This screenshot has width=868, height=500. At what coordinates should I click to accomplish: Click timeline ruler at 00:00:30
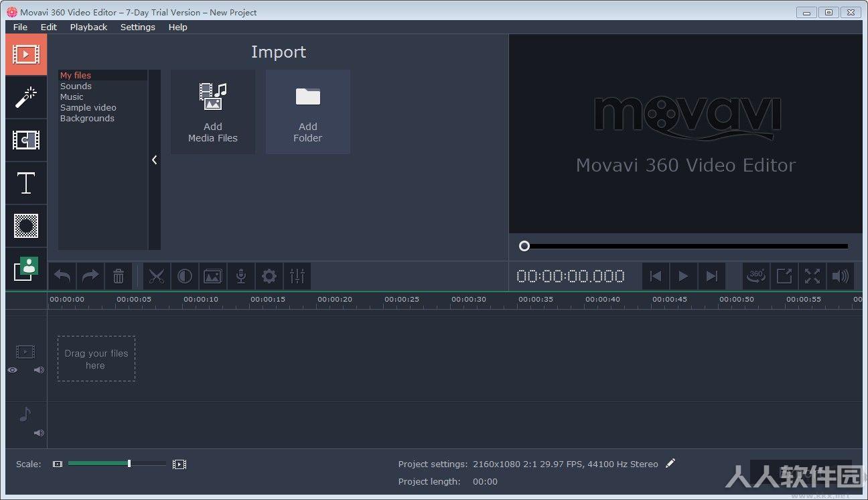(469, 299)
